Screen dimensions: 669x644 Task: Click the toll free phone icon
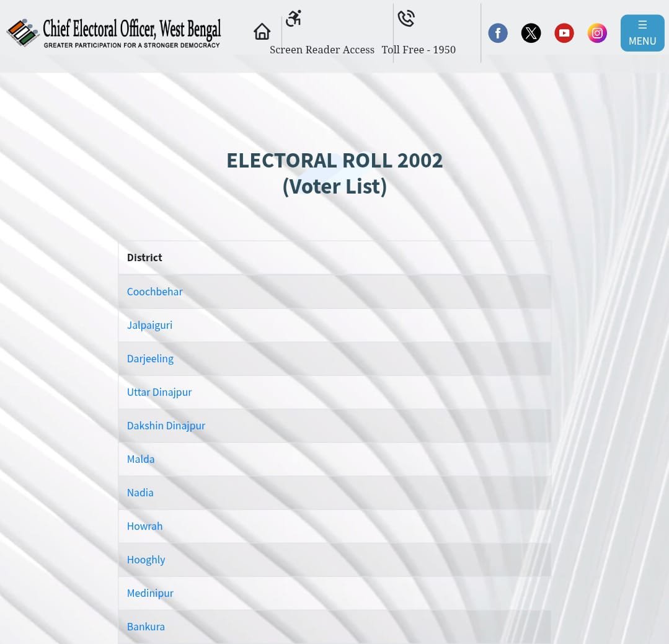pos(406,19)
